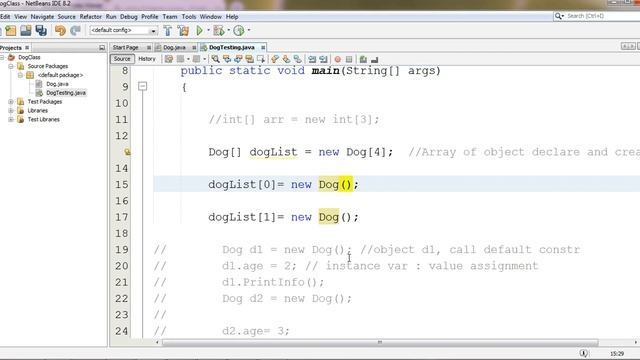Screen dimensions: 640x360
Task: Open the Source menu
Action: point(67,17)
